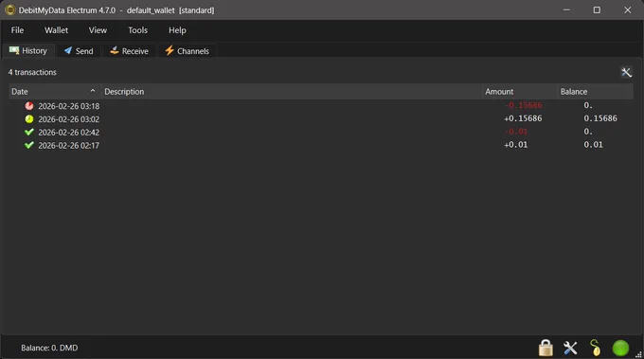
Task: Click green checkmark of 02:42 transaction
Action: 28,133
